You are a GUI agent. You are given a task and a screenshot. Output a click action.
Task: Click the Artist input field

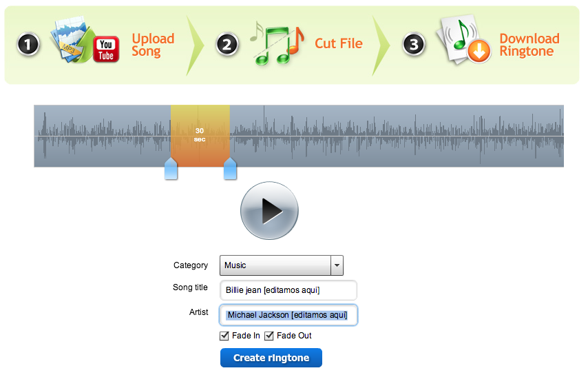288,315
